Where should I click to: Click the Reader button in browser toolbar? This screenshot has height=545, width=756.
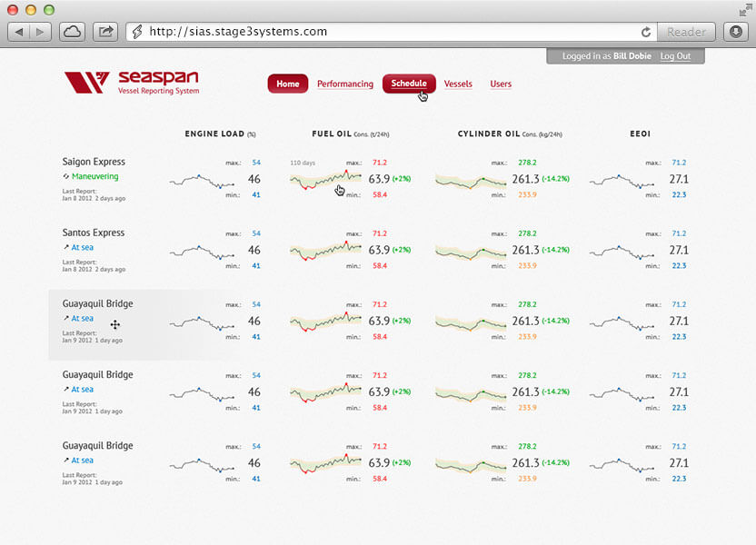pyautogui.click(x=687, y=31)
